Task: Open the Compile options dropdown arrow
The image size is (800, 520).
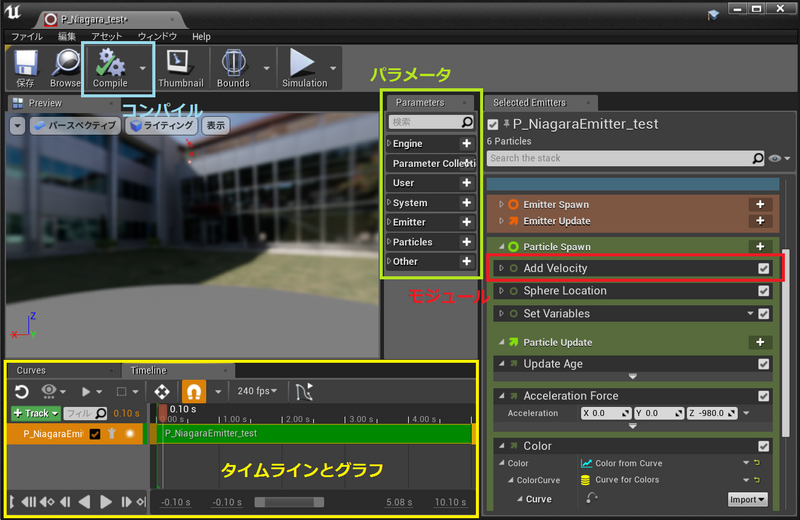Action: (143, 68)
